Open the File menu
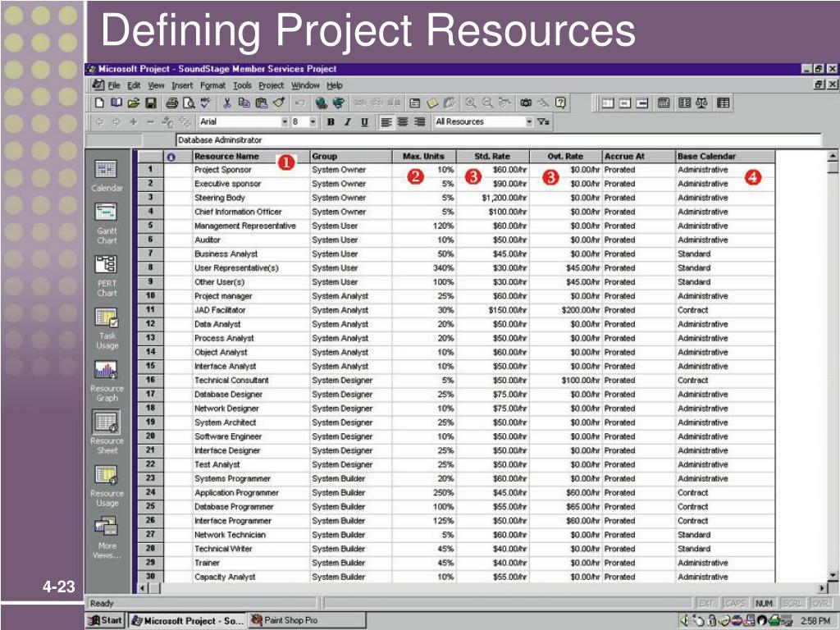Image resolution: width=840 pixels, height=630 pixels. 113,85
